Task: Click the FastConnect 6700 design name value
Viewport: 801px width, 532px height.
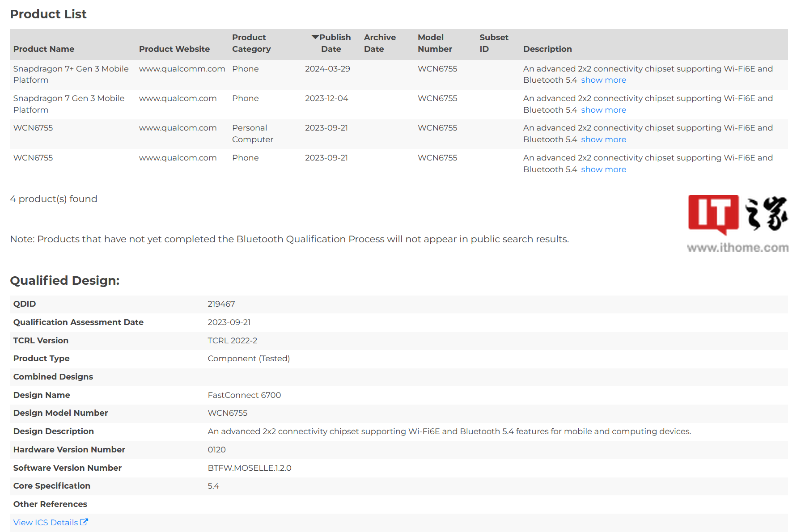Action: tap(244, 395)
